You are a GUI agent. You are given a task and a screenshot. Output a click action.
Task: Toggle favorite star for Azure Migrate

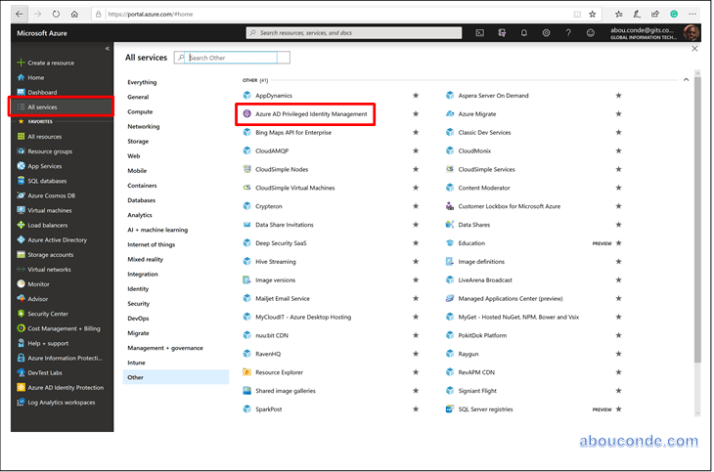tap(619, 114)
